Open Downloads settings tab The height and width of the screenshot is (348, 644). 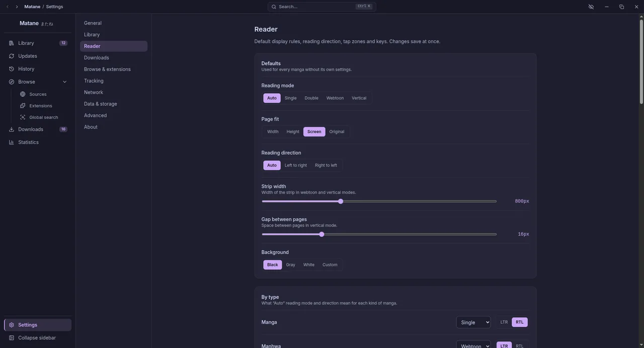click(x=114, y=58)
